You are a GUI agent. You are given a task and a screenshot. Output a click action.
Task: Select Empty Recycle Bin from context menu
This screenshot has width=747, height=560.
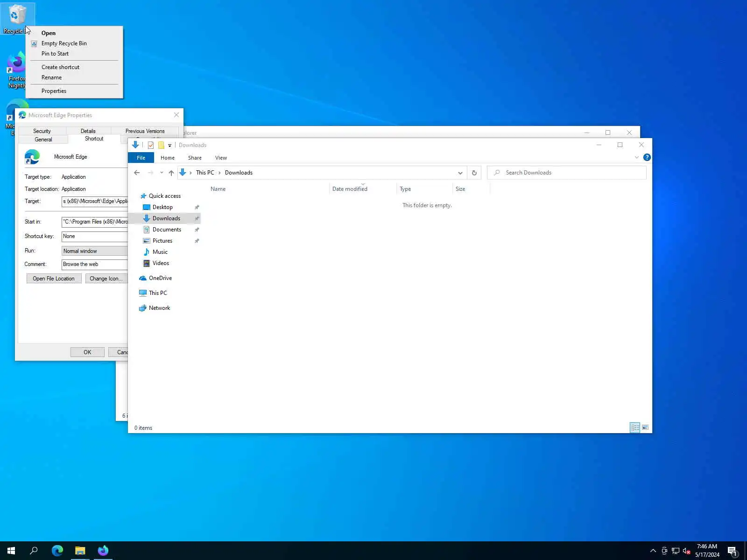(74, 43)
